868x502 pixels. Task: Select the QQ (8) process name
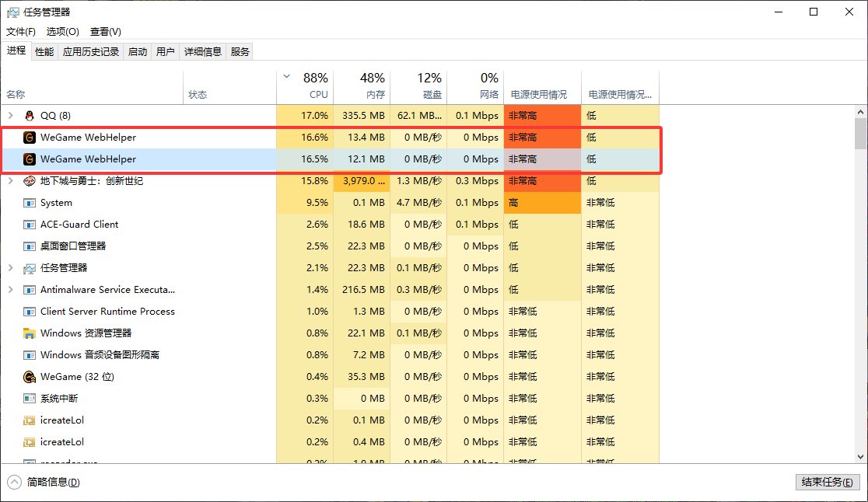pos(55,116)
